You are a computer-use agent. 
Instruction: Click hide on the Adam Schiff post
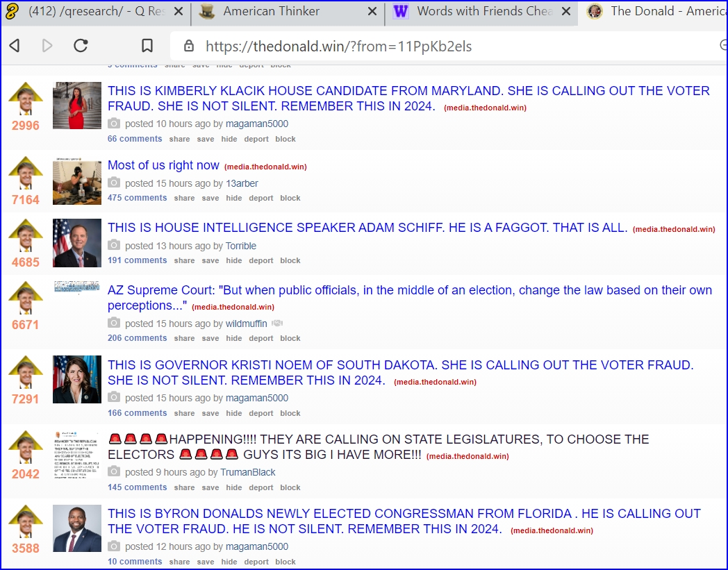(x=234, y=260)
